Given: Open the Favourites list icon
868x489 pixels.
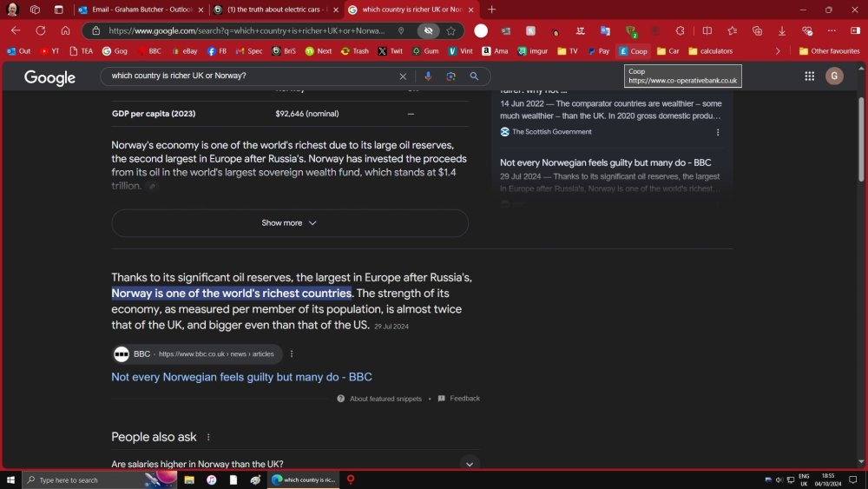Looking at the screenshot, I should pyautogui.click(x=733, y=31).
